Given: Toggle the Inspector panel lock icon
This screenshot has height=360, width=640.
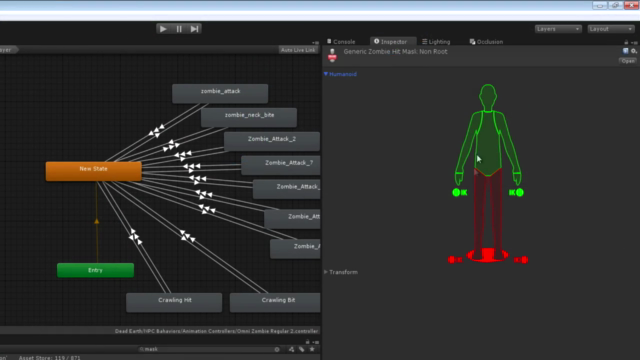Looking at the screenshot, I should pyautogui.click(x=626, y=42).
